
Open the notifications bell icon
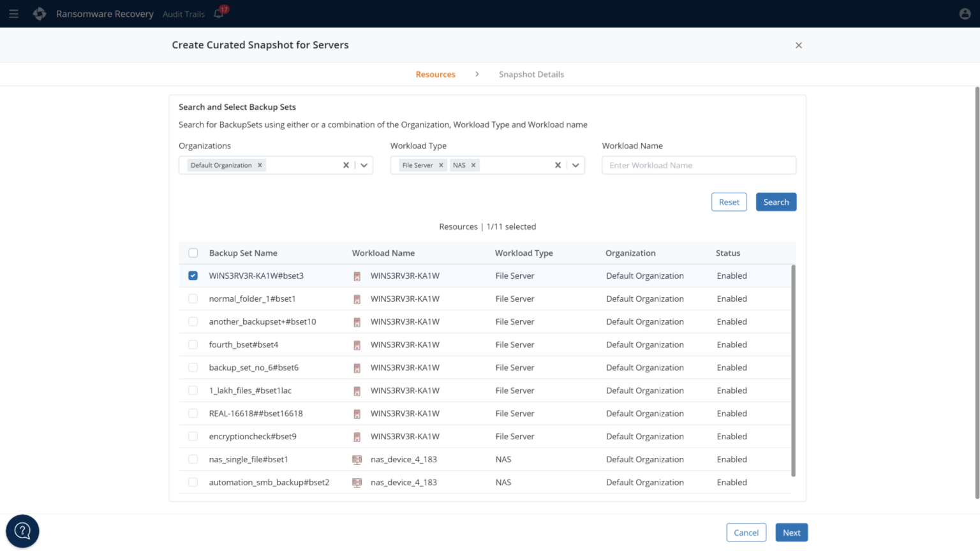[219, 13]
